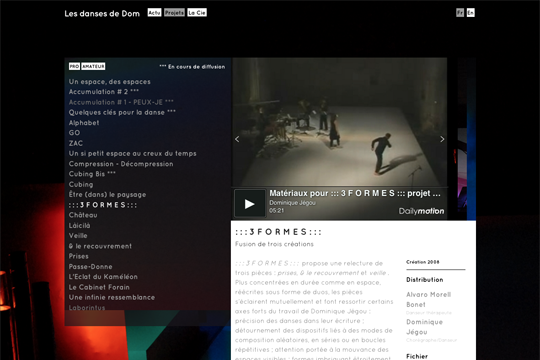540x360 pixels.
Task: Click the video title Matériaux pour 3 FORMES
Action: (355, 193)
